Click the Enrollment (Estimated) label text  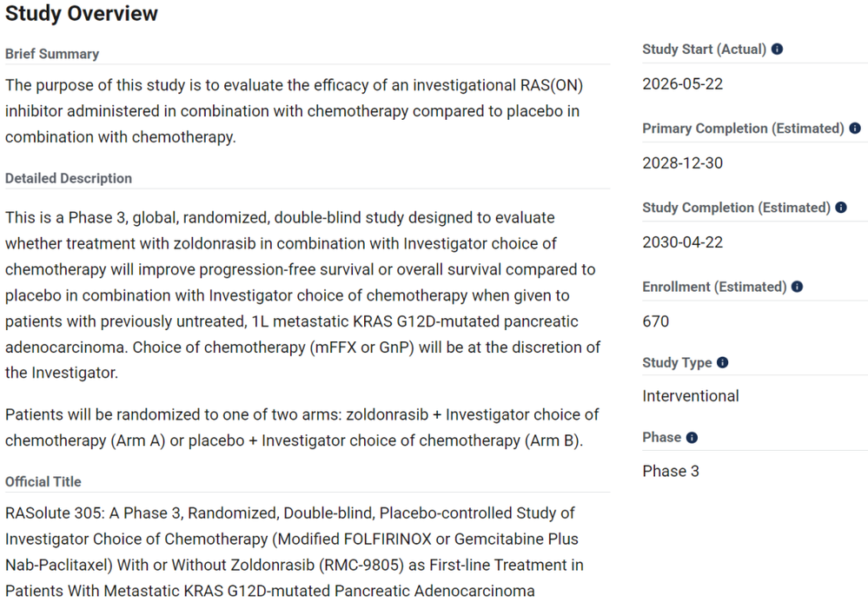click(715, 287)
